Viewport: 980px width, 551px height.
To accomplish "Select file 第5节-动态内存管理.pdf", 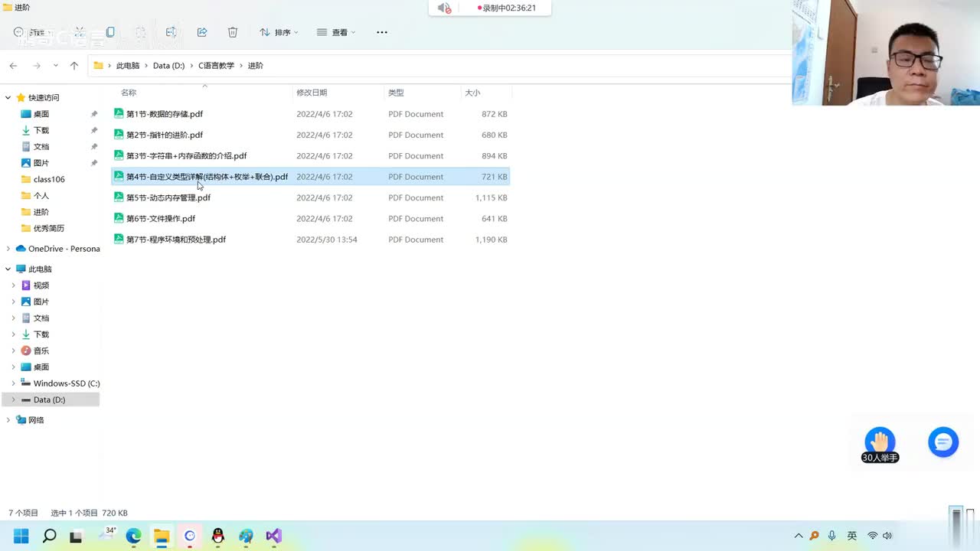I will click(x=311, y=197).
